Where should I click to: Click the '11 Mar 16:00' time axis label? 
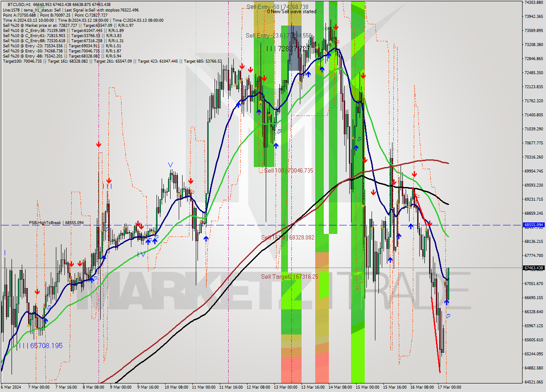click(230, 387)
